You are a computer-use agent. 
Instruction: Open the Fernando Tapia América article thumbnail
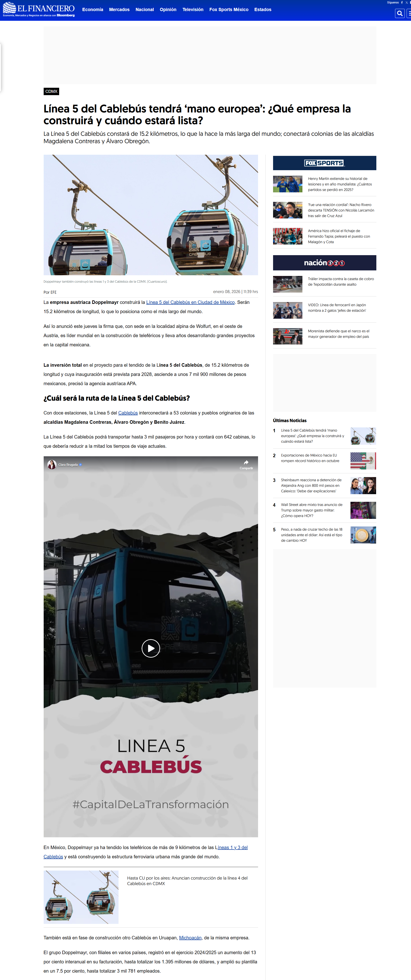click(288, 236)
